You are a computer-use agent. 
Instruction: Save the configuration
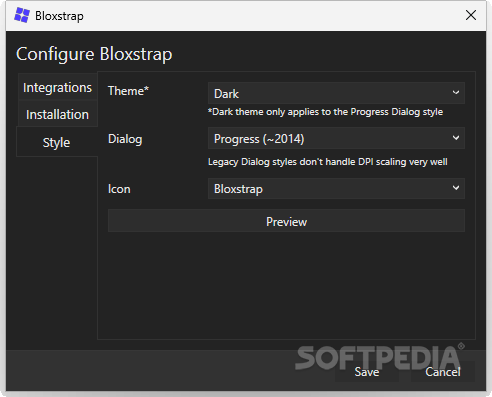pos(367,372)
